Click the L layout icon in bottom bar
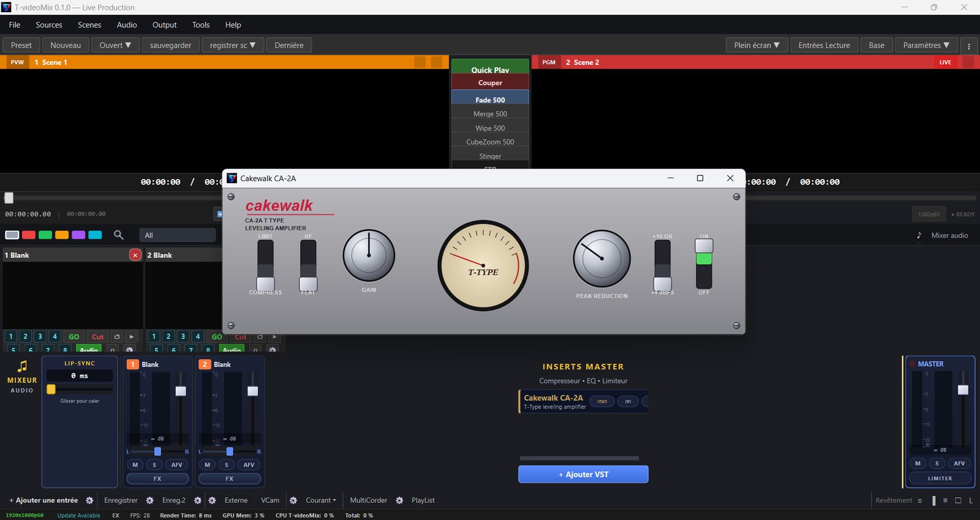The image size is (980, 520). click(971, 500)
